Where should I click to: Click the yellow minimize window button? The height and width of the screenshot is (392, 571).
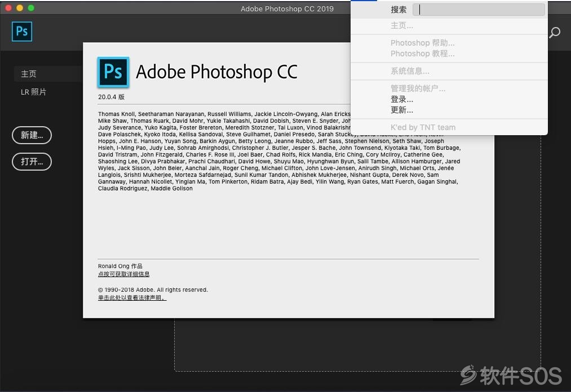(20, 8)
